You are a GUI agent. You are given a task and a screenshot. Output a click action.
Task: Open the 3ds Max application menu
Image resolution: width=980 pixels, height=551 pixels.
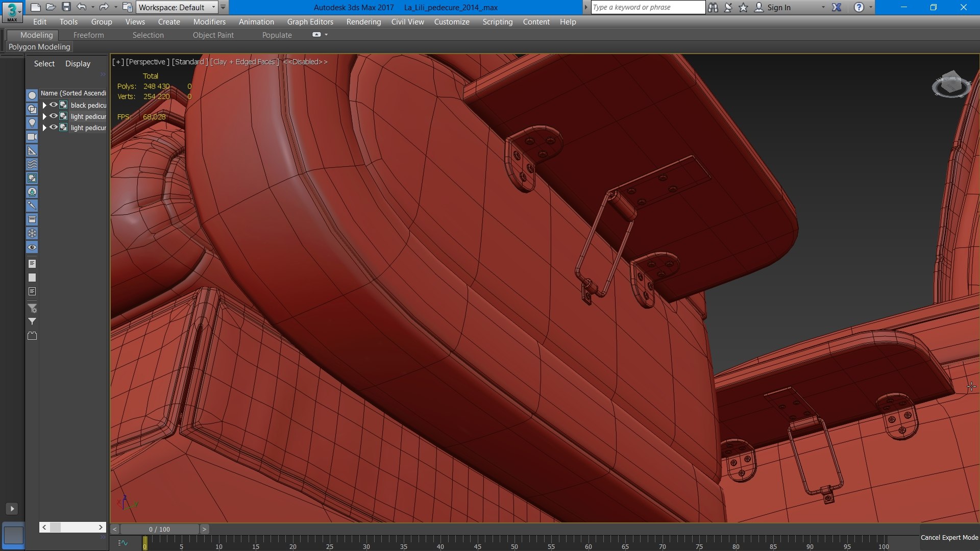click(x=12, y=12)
